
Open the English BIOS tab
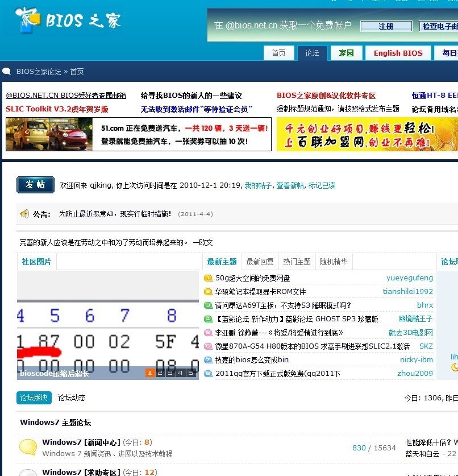(398, 53)
